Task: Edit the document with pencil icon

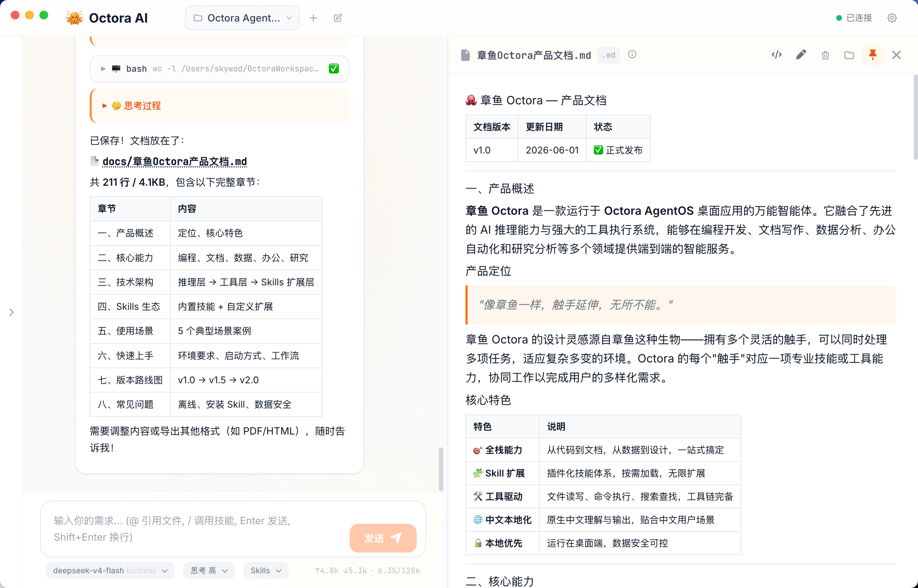Action: (x=801, y=55)
